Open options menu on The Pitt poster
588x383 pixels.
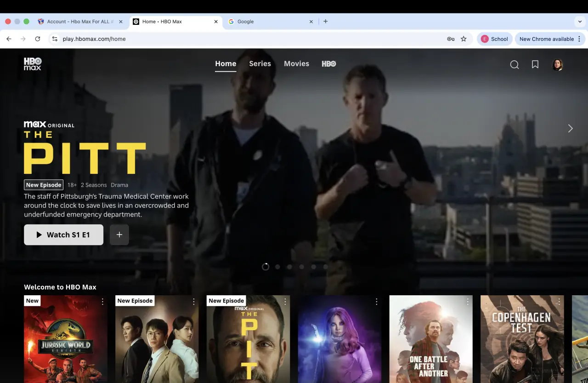(x=285, y=302)
